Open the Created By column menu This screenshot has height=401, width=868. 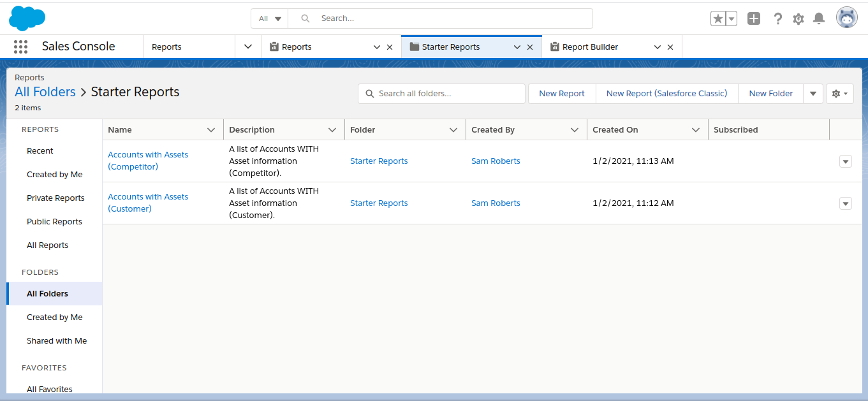pyautogui.click(x=575, y=129)
